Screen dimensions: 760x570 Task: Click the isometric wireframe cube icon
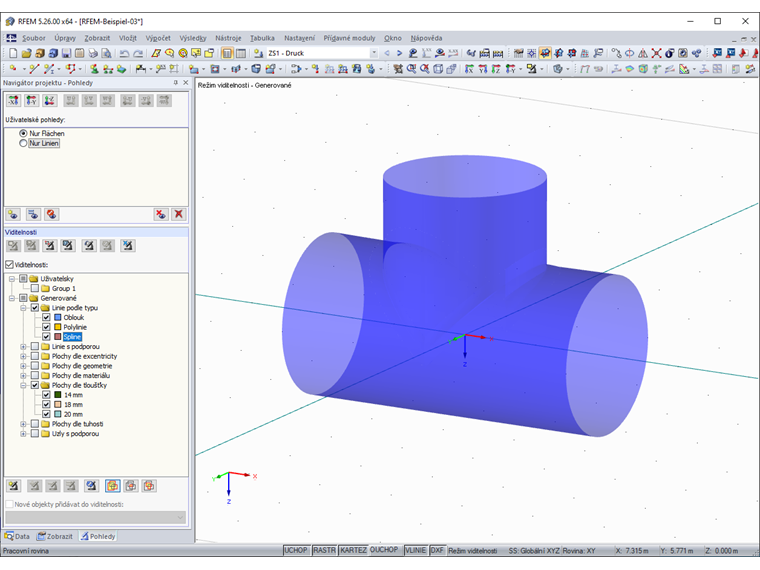pos(438,69)
